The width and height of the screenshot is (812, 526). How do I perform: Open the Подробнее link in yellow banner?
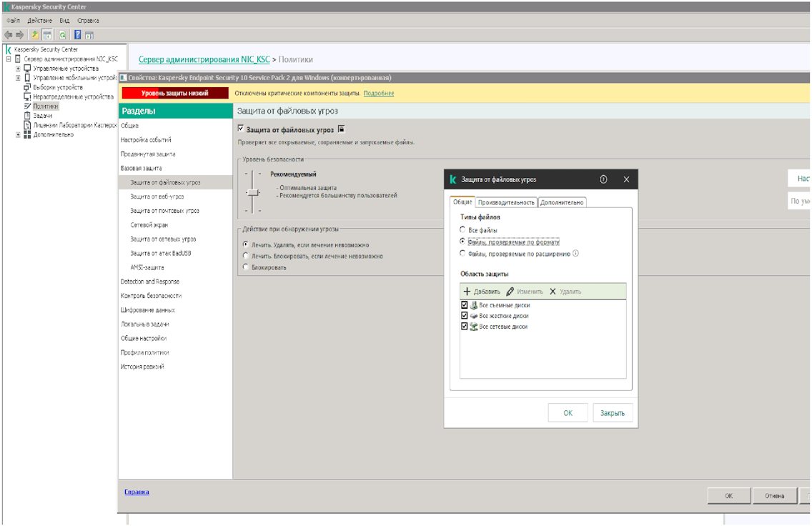point(379,94)
